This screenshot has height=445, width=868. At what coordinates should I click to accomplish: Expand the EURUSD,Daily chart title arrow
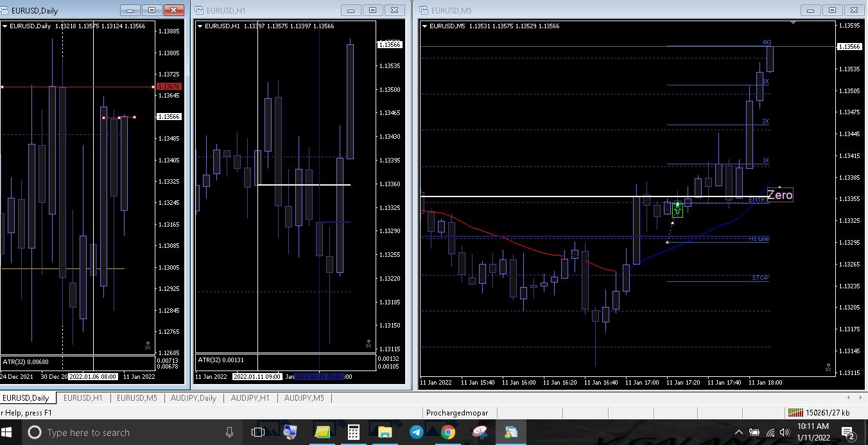click(x=5, y=26)
